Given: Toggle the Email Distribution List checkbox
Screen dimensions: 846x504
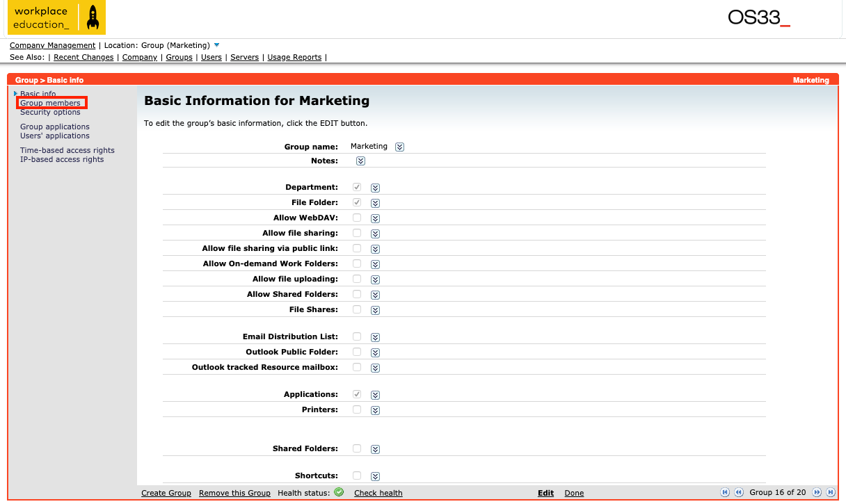Looking at the screenshot, I should pyautogui.click(x=357, y=336).
